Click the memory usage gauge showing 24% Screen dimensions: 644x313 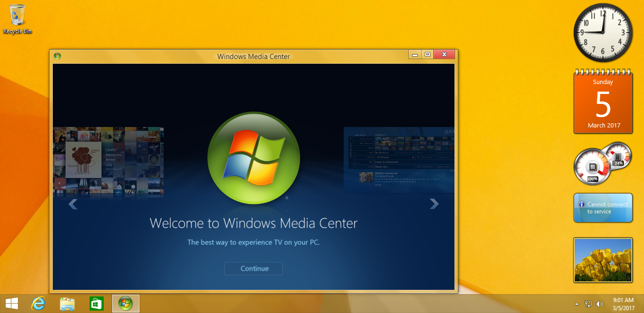[618, 155]
